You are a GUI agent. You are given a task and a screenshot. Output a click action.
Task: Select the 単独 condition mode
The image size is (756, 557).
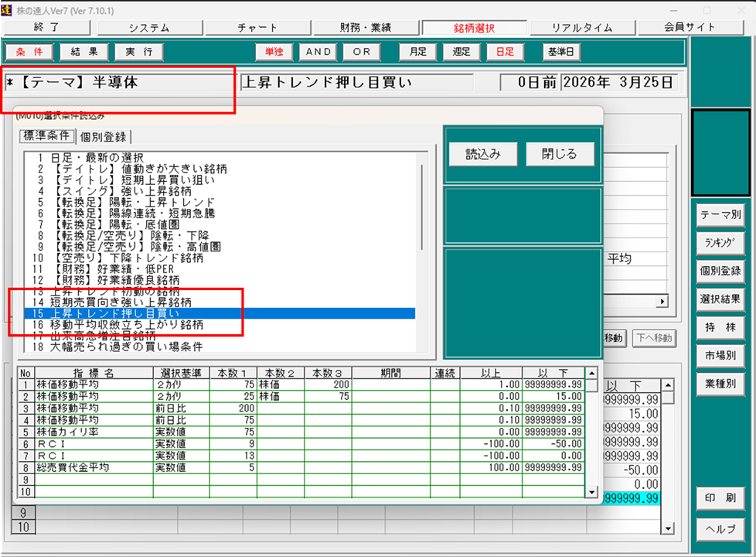pos(274,52)
